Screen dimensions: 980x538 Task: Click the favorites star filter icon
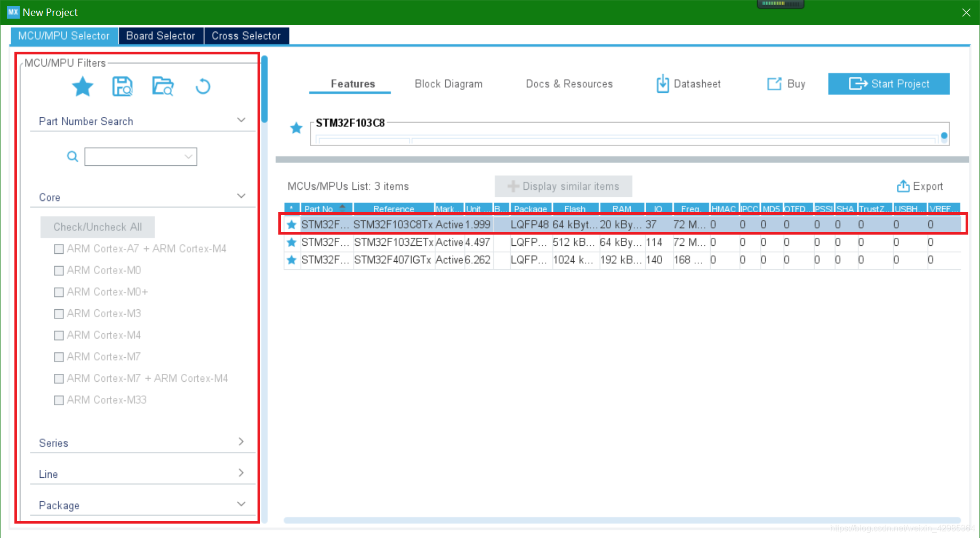(83, 86)
